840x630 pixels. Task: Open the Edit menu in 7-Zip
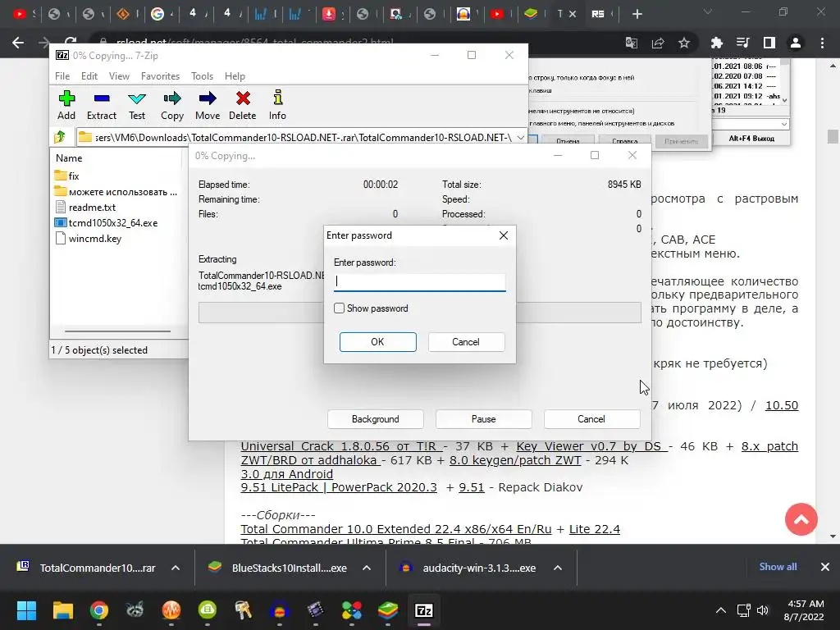[x=89, y=76]
